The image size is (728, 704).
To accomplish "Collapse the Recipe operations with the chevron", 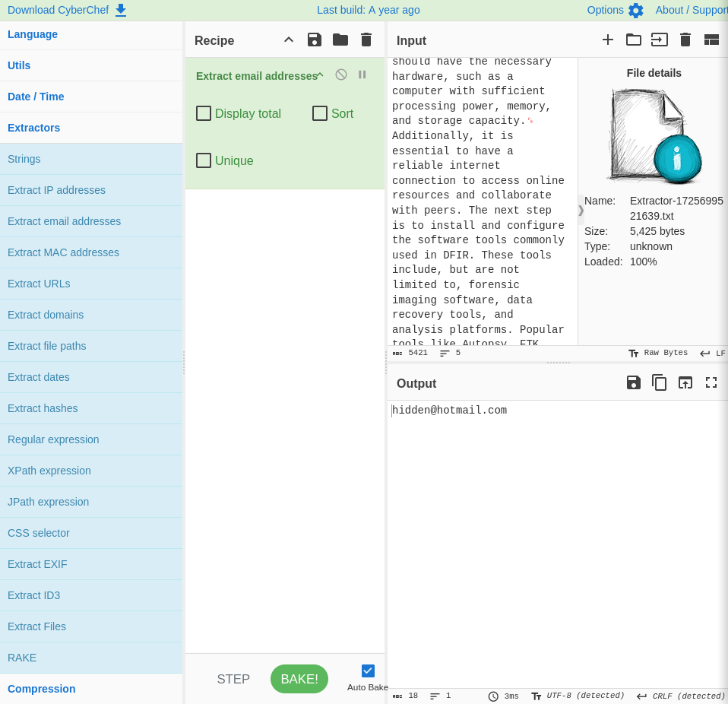I will coord(289,40).
